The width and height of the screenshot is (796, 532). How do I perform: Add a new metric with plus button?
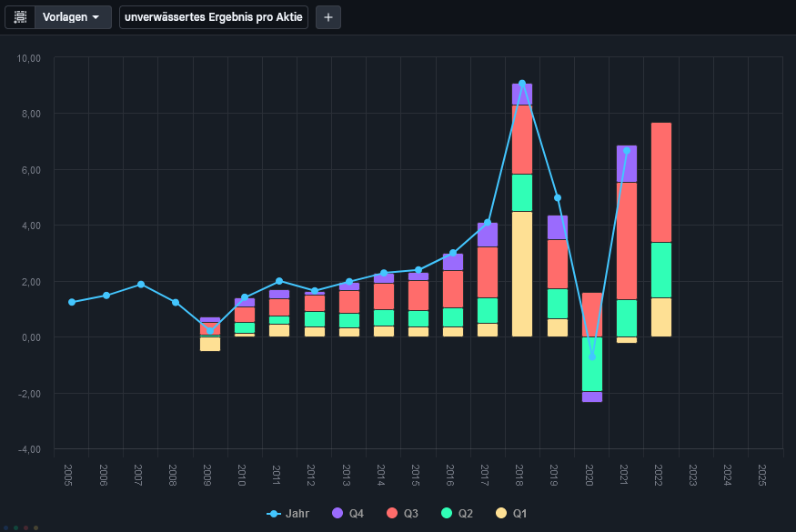(x=328, y=17)
